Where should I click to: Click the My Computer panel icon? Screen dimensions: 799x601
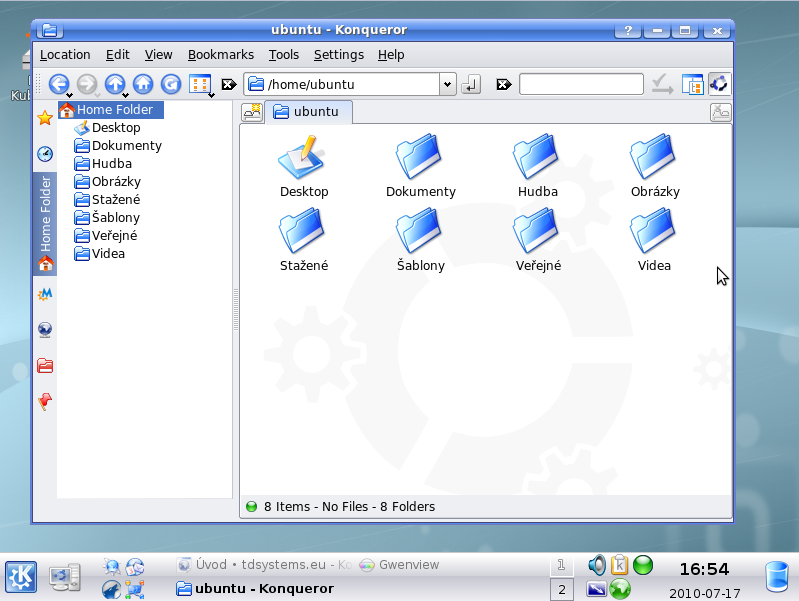[x=64, y=578]
